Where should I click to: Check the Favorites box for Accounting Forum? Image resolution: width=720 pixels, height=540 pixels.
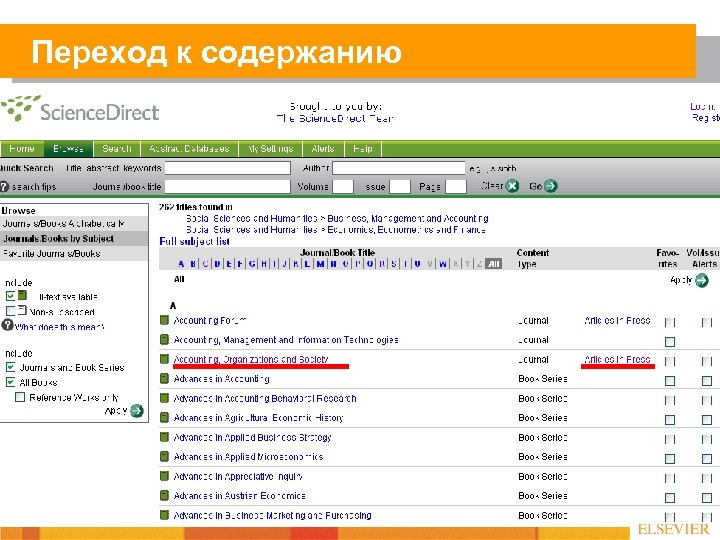pos(670,322)
